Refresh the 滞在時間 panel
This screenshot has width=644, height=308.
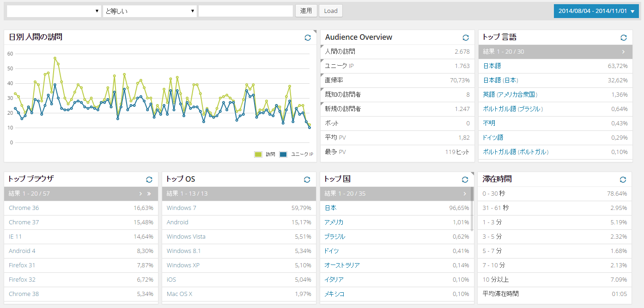(x=623, y=179)
